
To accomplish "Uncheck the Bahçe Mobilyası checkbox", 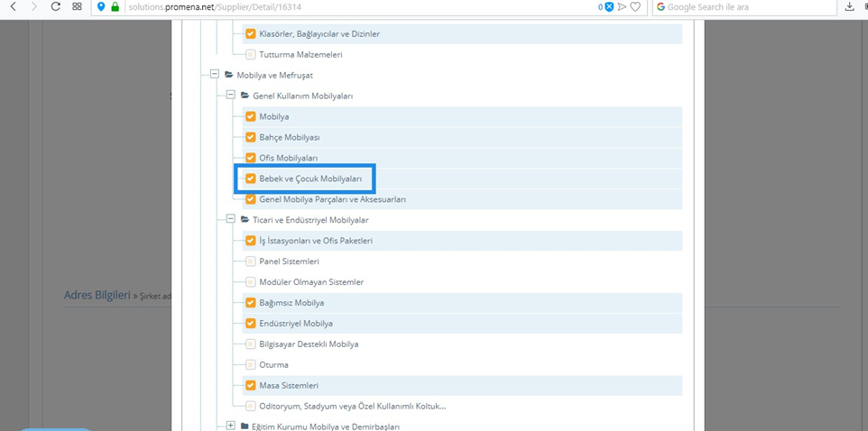I will pyautogui.click(x=251, y=137).
